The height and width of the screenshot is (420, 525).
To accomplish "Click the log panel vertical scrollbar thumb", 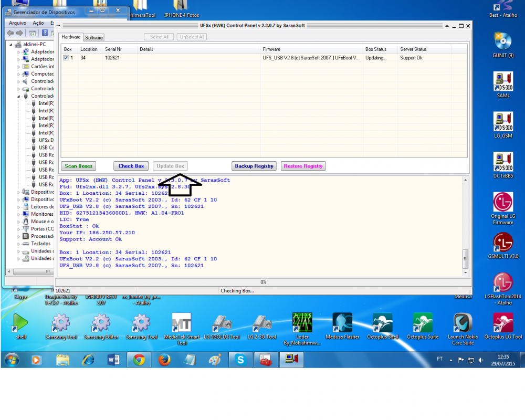I will (x=465, y=259).
